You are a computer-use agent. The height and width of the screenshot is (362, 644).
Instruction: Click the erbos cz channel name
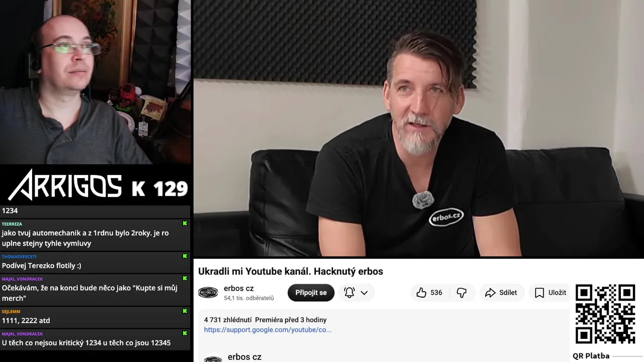(238, 289)
